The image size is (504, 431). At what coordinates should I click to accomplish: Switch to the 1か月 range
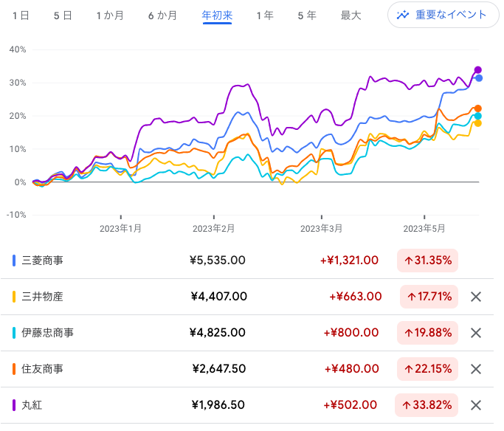[110, 15]
